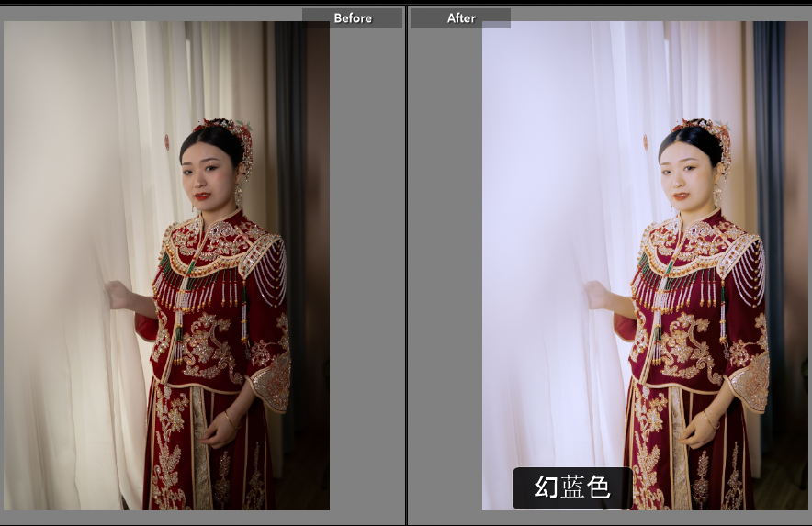Click empty gray area left of After photo
This screenshot has width=812, height=526.
point(445,275)
